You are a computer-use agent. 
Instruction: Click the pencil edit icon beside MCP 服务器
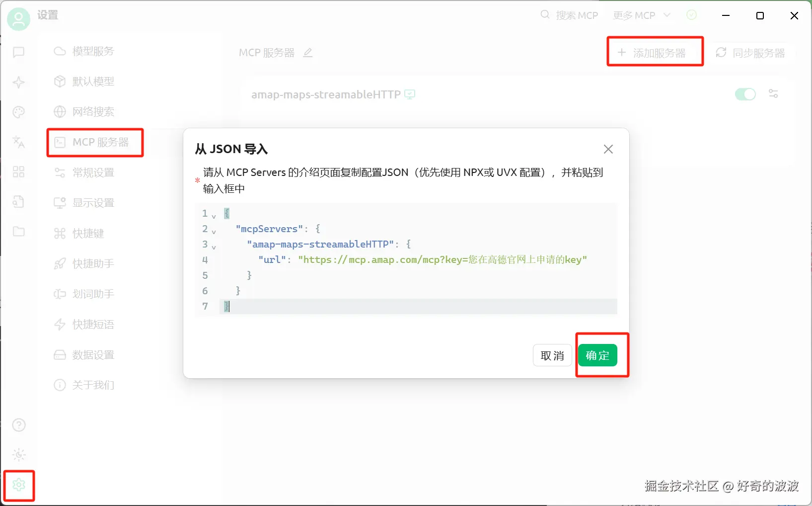tap(308, 53)
